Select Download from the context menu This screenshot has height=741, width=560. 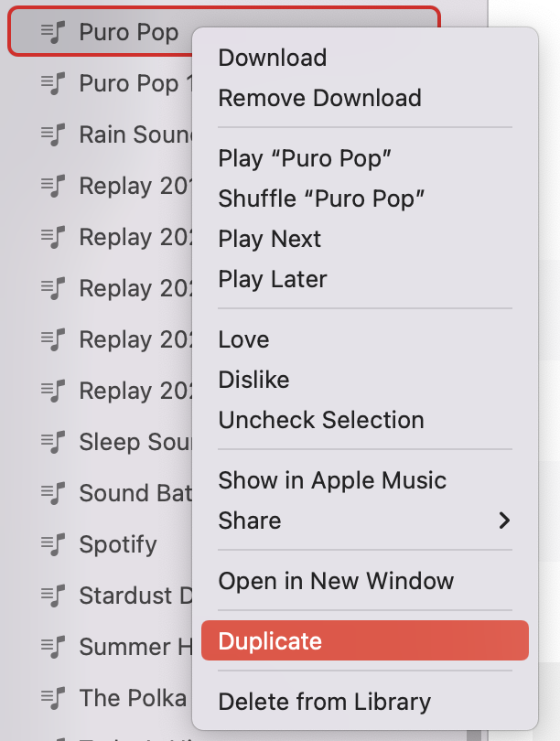[x=272, y=58]
